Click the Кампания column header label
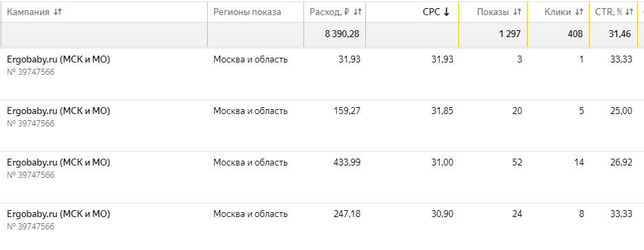Viewport: 644px width, 250px height. (x=28, y=12)
